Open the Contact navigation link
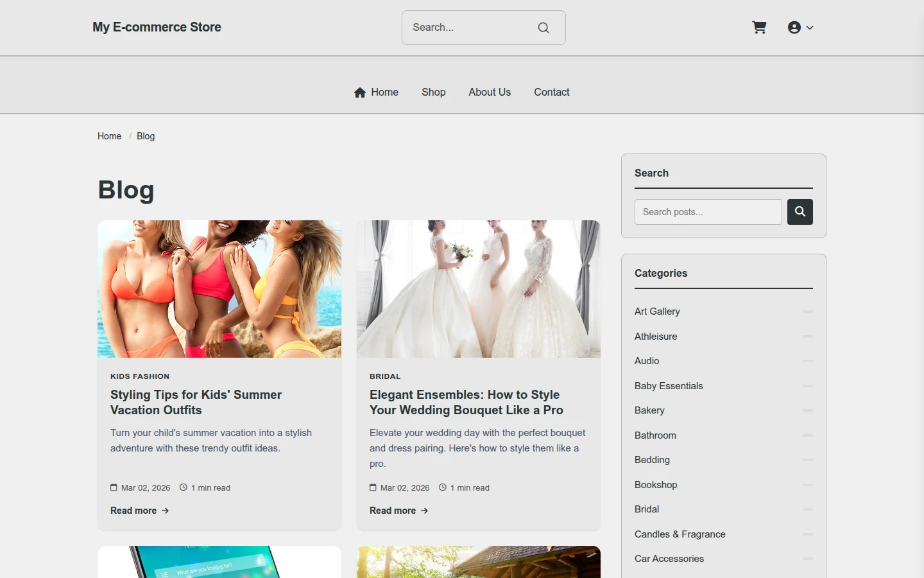 pyautogui.click(x=552, y=92)
